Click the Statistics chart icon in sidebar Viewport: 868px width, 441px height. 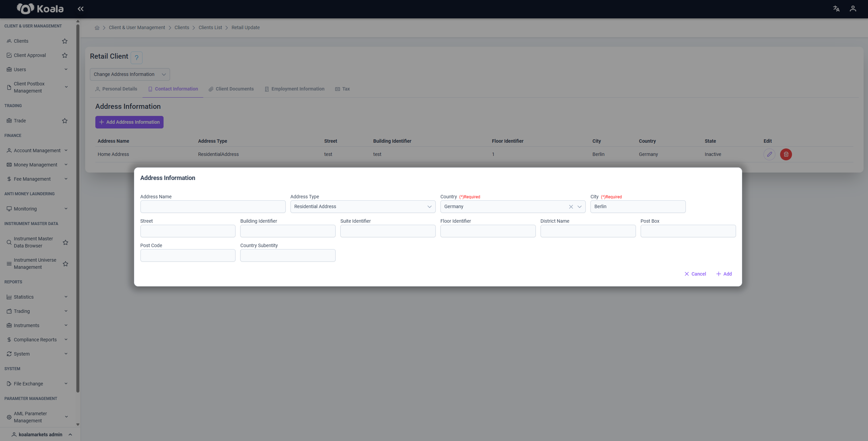pyautogui.click(x=9, y=297)
